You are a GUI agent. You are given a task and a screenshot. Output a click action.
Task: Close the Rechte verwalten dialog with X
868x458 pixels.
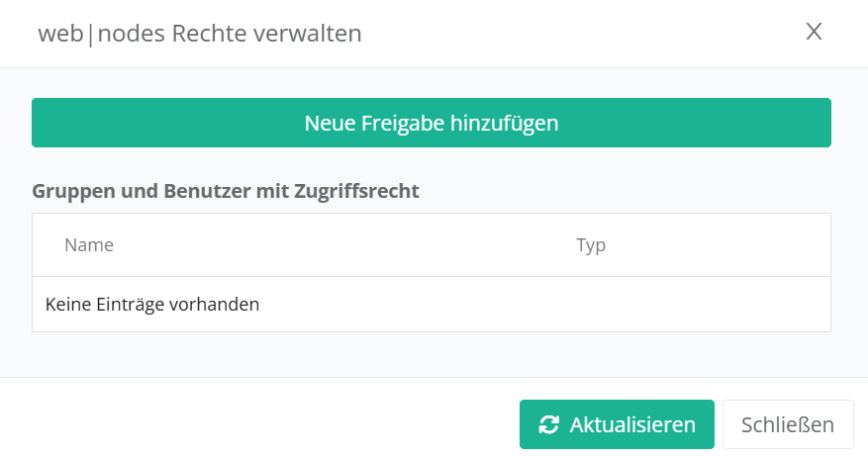point(814,32)
